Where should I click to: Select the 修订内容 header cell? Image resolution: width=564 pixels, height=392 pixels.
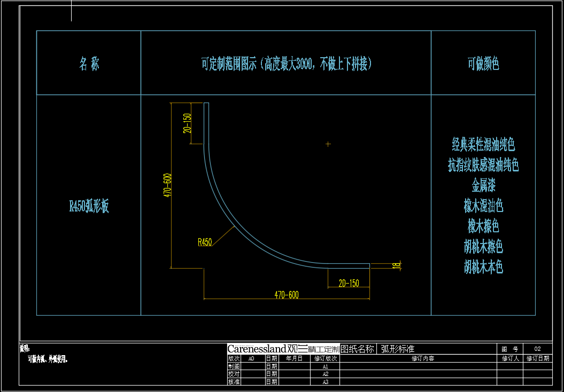(422, 359)
